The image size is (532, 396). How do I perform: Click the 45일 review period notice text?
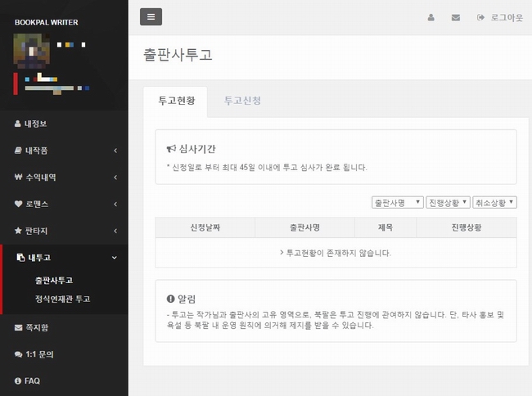click(267, 168)
